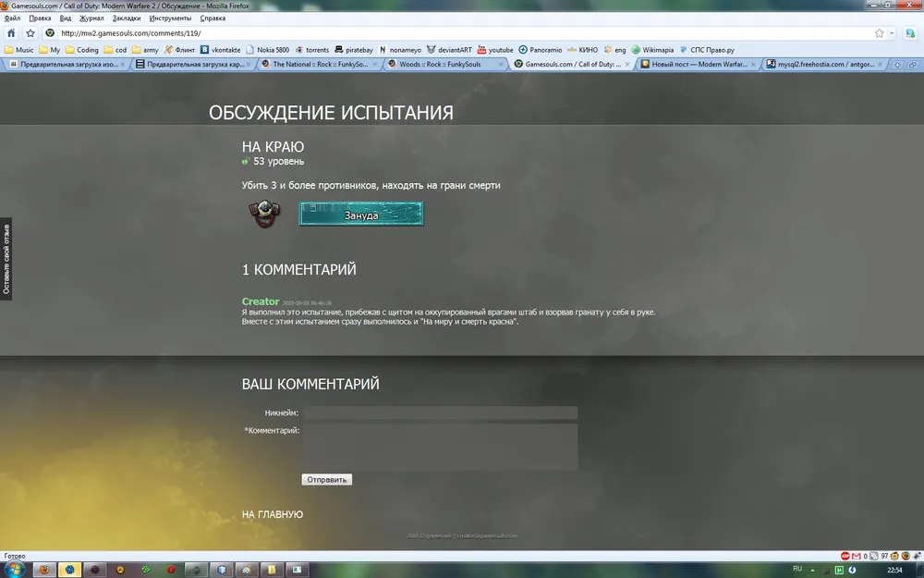Click into the Никнейм input field

440,412
